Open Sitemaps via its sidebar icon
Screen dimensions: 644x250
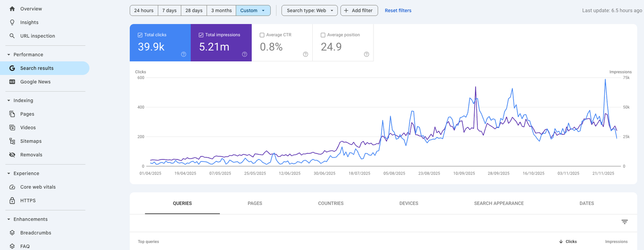(12, 141)
